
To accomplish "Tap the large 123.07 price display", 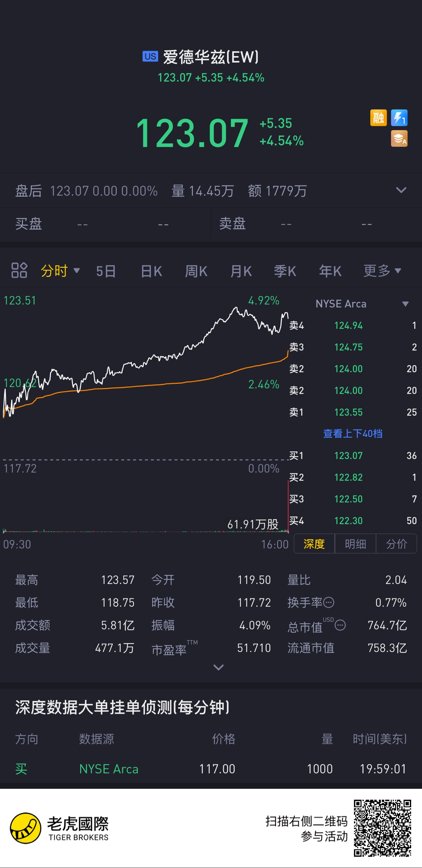I will pos(192,133).
